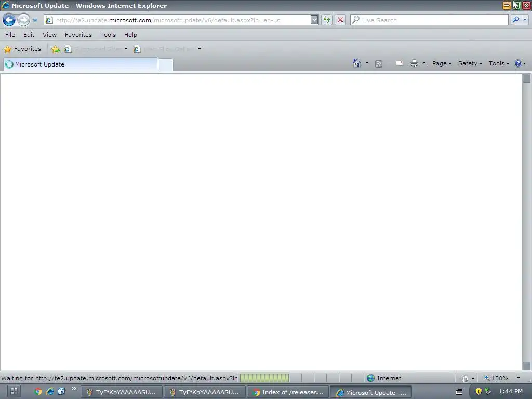Add page to Favorites bar icon
Image resolution: width=532 pixels, height=399 pixels.
click(x=56, y=49)
